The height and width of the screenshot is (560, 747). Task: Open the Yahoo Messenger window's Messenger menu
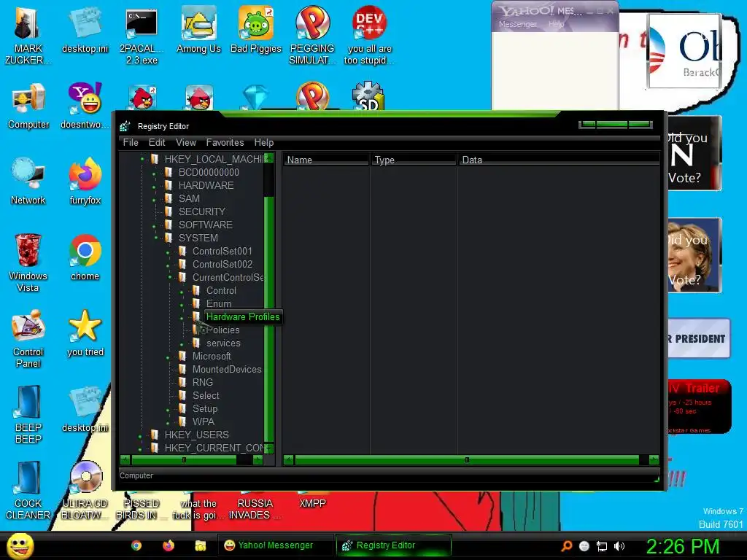[518, 24]
